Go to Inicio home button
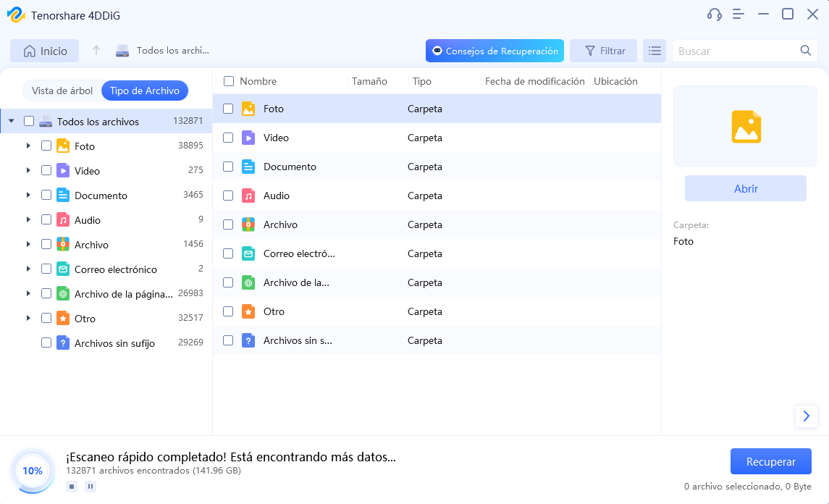 tap(45, 51)
